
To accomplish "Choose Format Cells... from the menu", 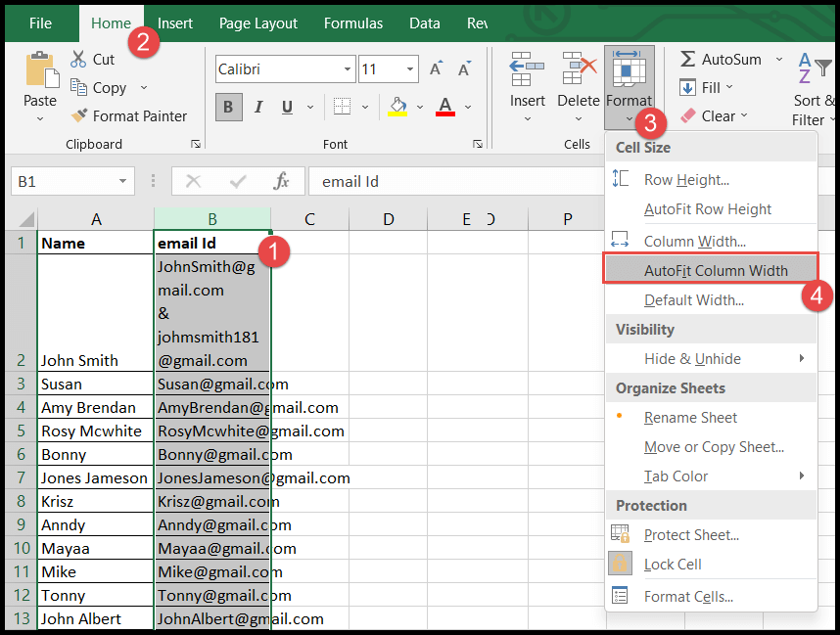I will tap(711, 597).
